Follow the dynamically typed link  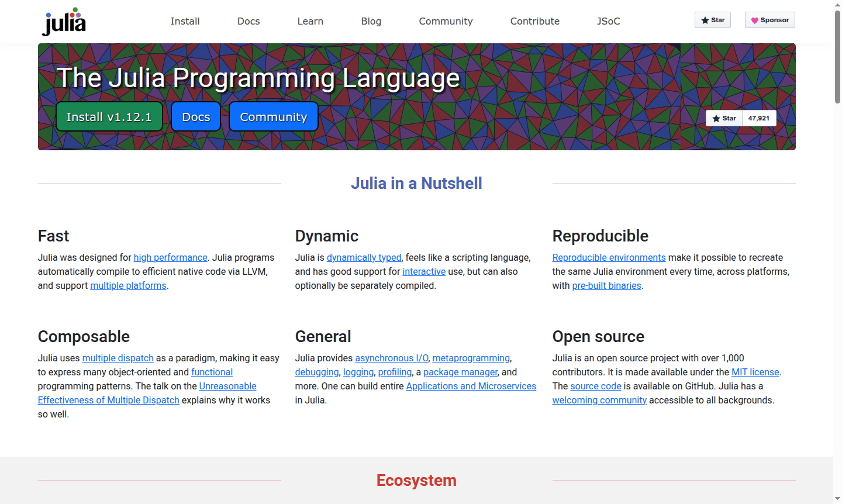[364, 257]
